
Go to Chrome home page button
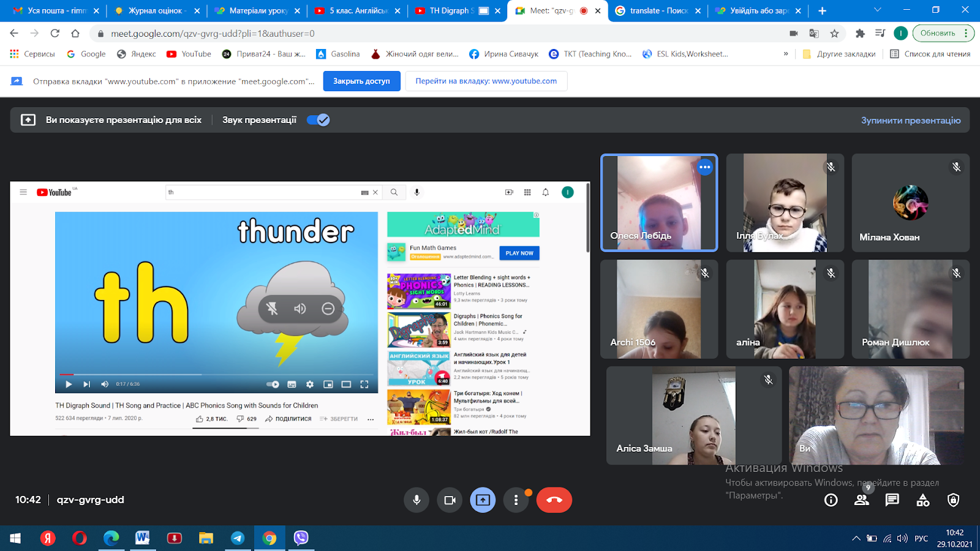coord(75,33)
